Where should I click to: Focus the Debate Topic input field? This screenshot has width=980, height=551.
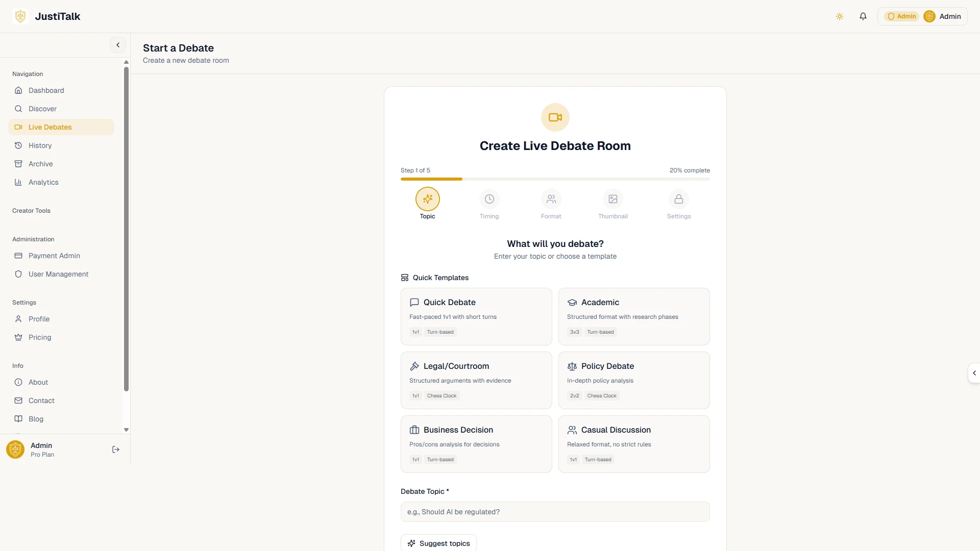[x=555, y=512]
